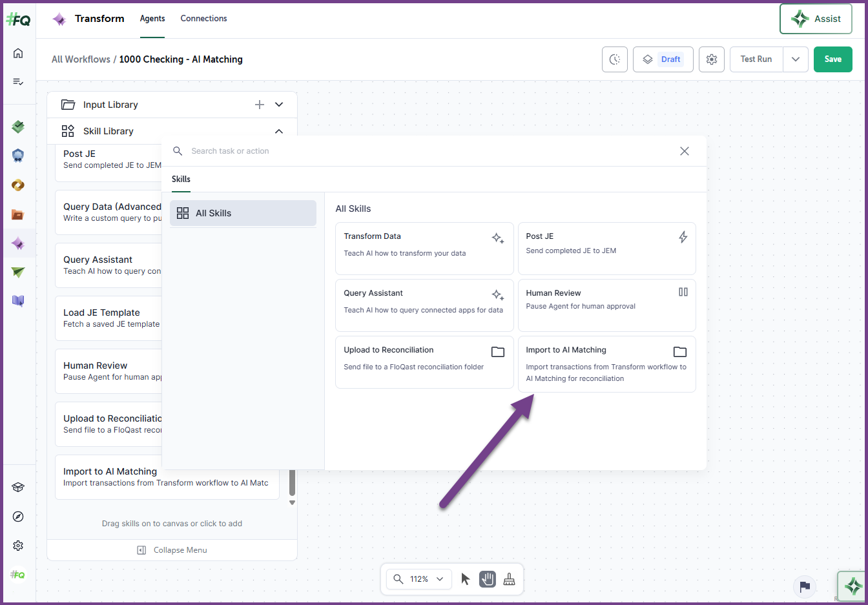
Task: Click in the Search task or action field
Action: coord(426,151)
